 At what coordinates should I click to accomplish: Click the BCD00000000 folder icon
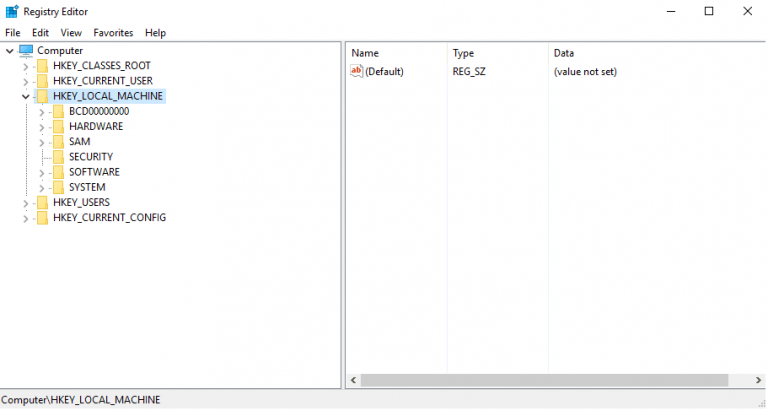click(58, 111)
